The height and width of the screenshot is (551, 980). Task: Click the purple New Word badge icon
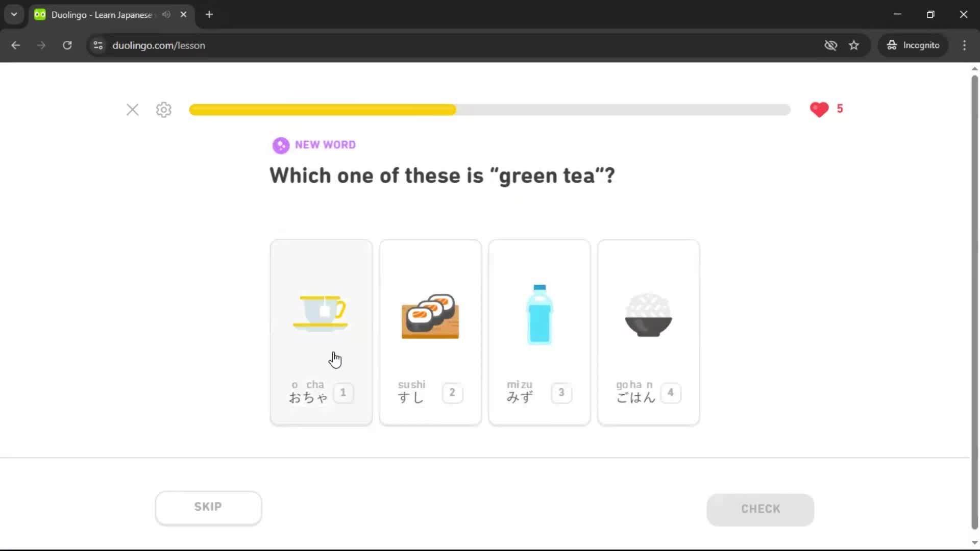click(281, 145)
